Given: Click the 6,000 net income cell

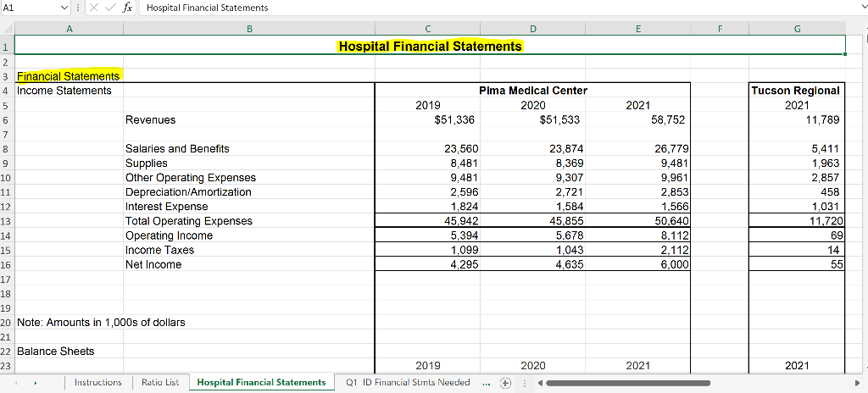Looking at the screenshot, I should (x=637, y=264).
